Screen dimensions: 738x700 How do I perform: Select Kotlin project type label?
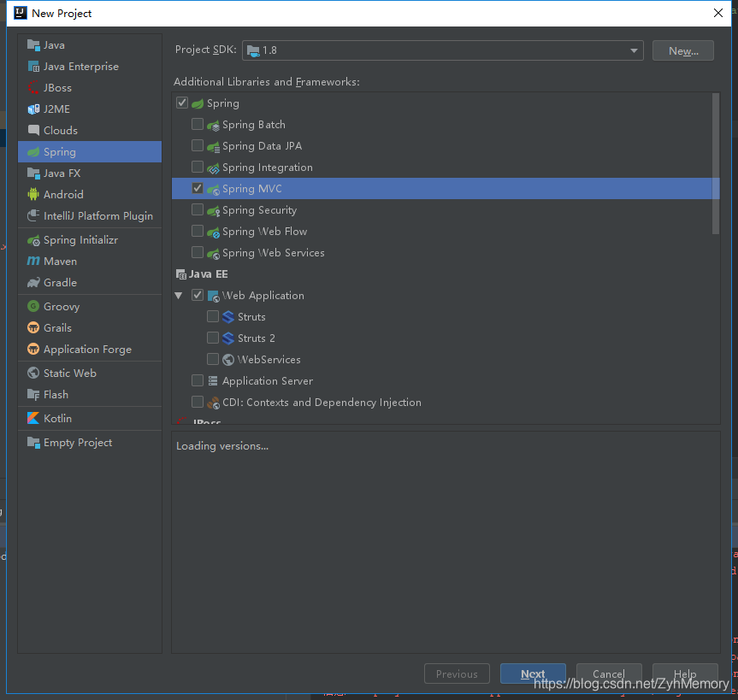58,419
